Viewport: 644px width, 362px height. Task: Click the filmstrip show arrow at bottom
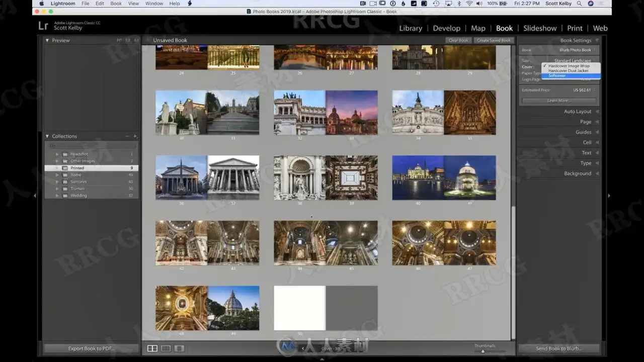[322, 359]
